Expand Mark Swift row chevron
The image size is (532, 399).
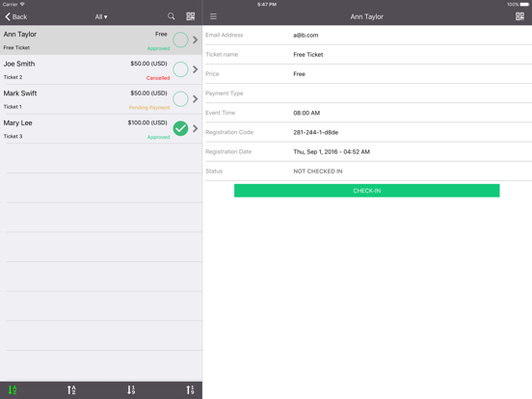[x=195, y=98]
